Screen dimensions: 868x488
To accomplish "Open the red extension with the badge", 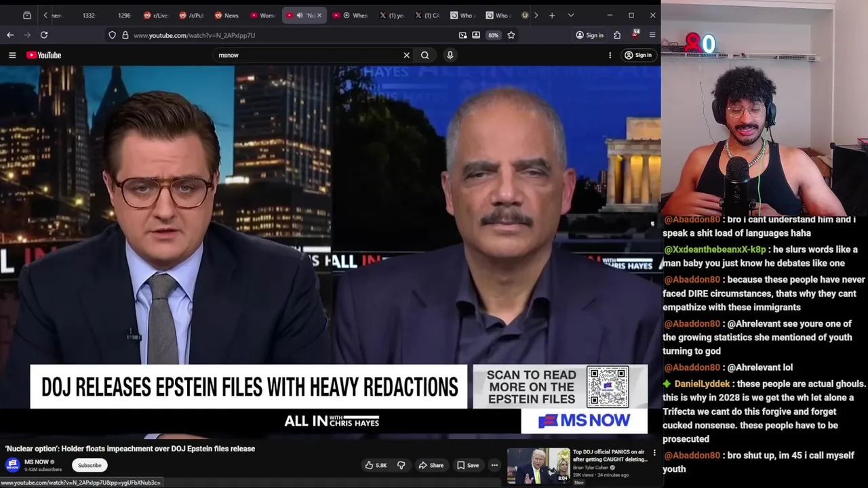I will click(635, 34).
